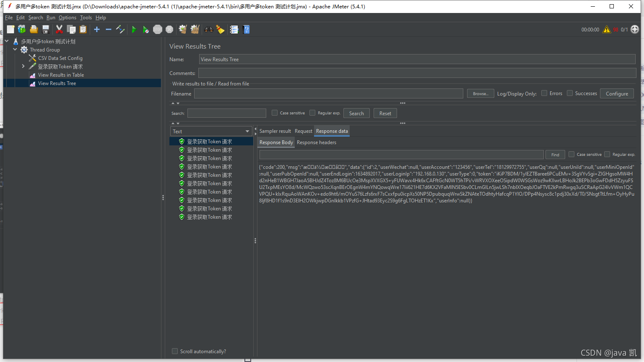Open the Text renderer dropdown
The width and height of the screenshot is (644, 362).
pyautogui.click(x=211, y=131)
